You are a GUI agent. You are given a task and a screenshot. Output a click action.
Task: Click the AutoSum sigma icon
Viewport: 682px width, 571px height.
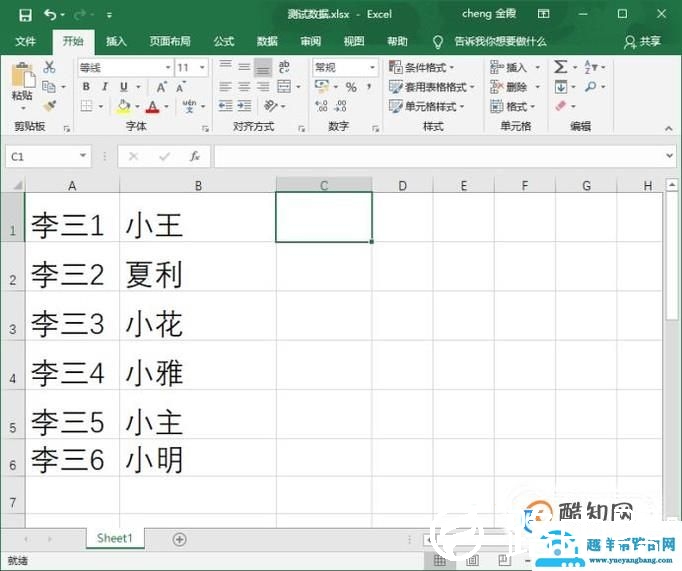click(x=560, y=67)
